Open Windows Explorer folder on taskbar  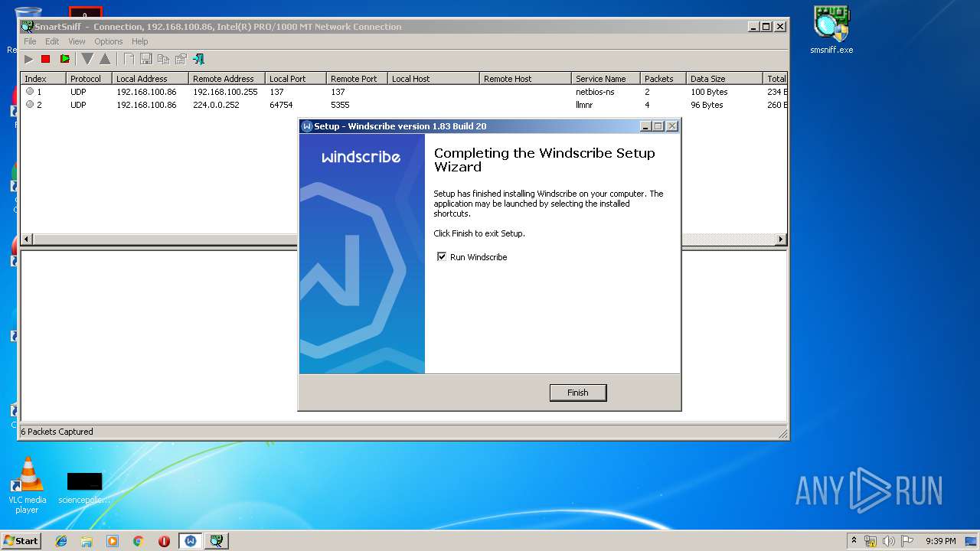click(x=87, y=541)
